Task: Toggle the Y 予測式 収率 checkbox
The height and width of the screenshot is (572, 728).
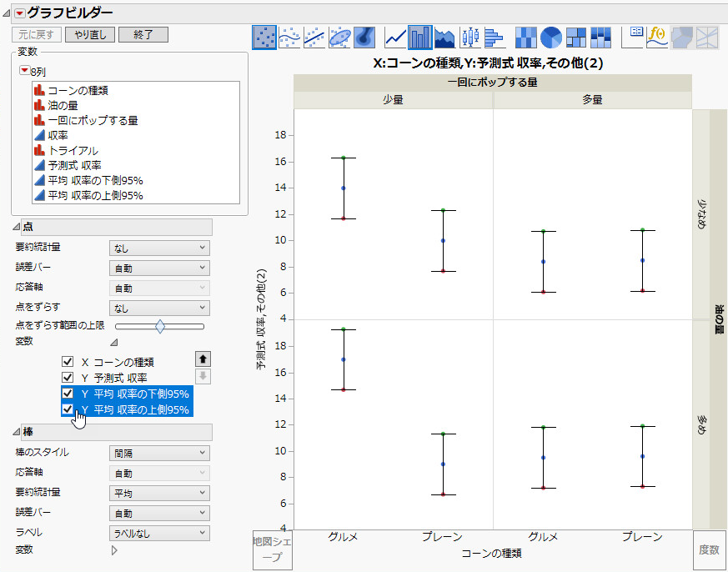Action: 68,378
